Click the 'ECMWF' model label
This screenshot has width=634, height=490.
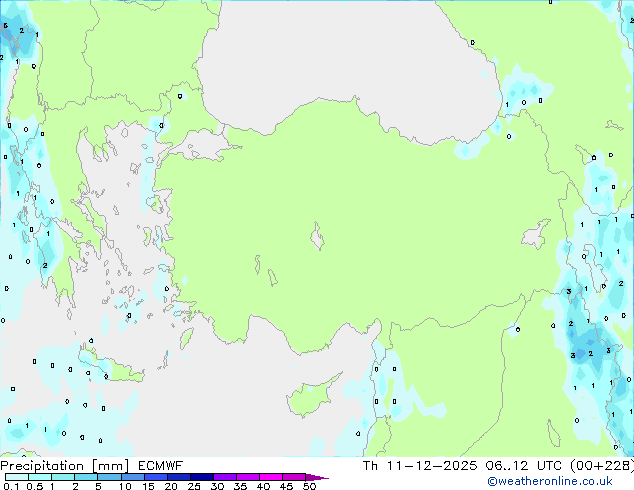pyautogui.click(x=160, y=466)
